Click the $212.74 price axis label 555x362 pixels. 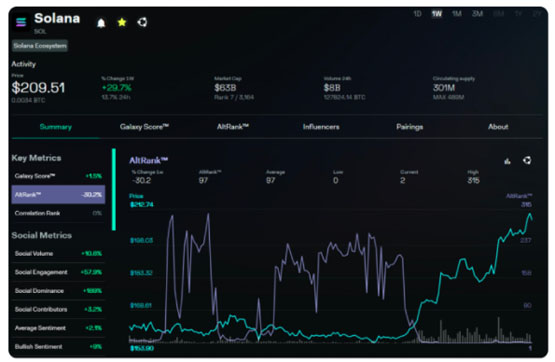click(x=142, y=205)
